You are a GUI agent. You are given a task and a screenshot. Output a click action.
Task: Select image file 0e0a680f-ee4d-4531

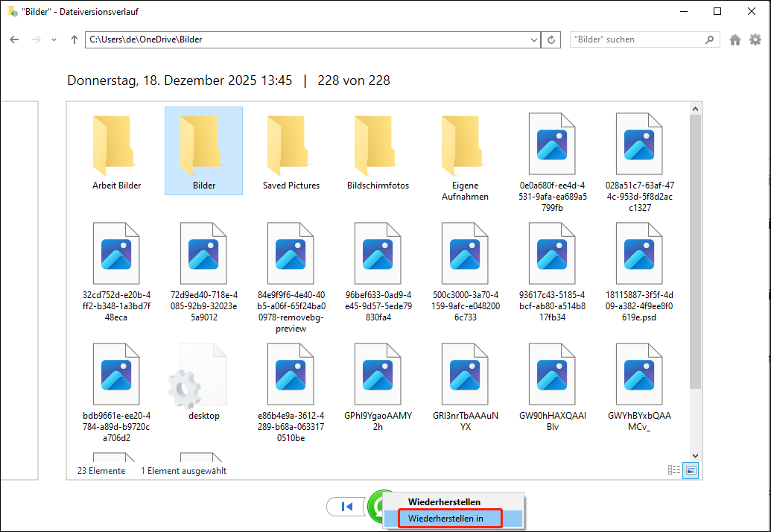click(x=552, y=162)
